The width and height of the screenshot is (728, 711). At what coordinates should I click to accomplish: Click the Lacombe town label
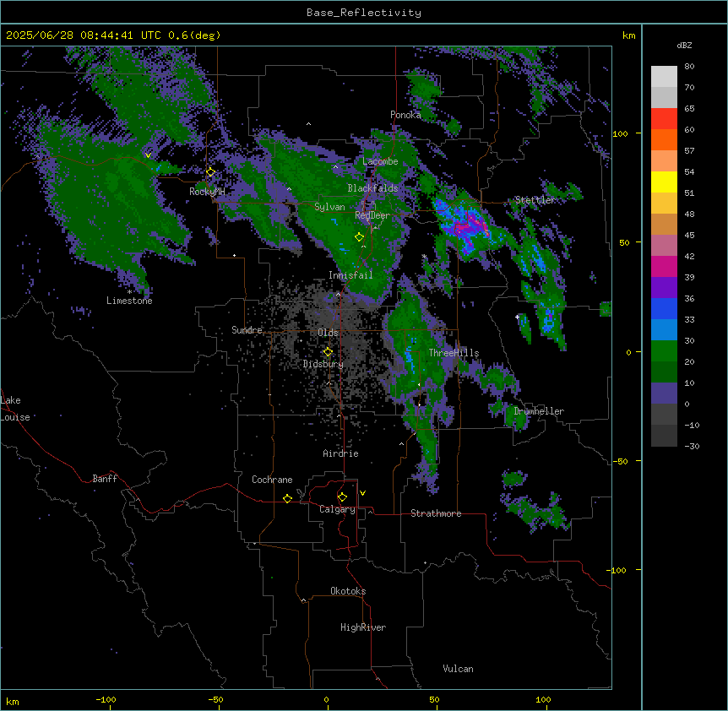(380, 161)
